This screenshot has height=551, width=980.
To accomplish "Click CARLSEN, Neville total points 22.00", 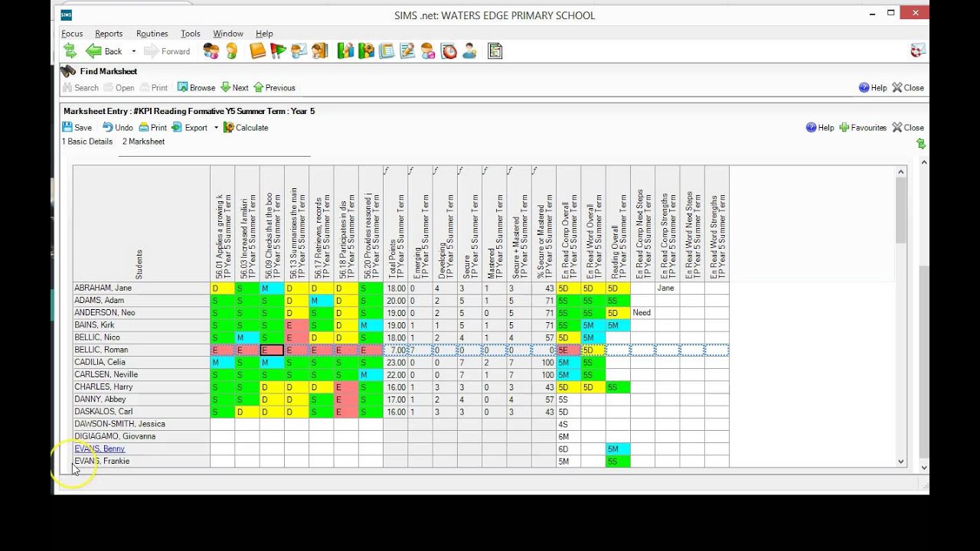I will point(395,375).
